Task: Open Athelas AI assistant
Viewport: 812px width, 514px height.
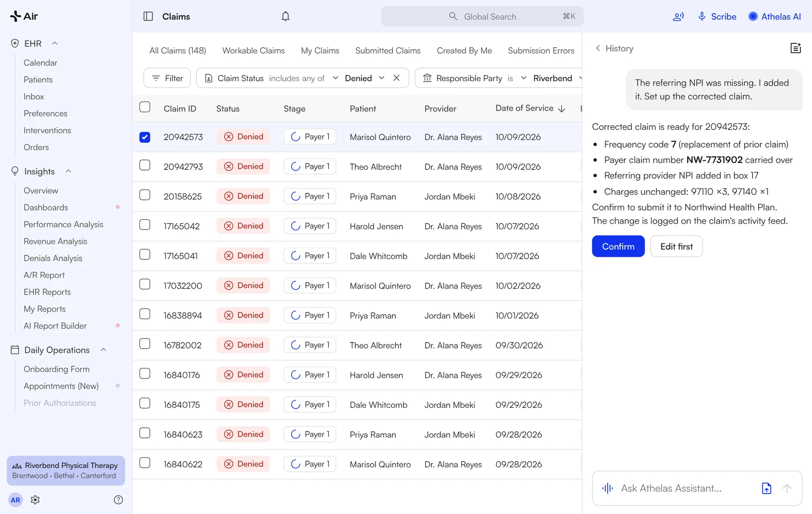Action: (x=774, y=16)
